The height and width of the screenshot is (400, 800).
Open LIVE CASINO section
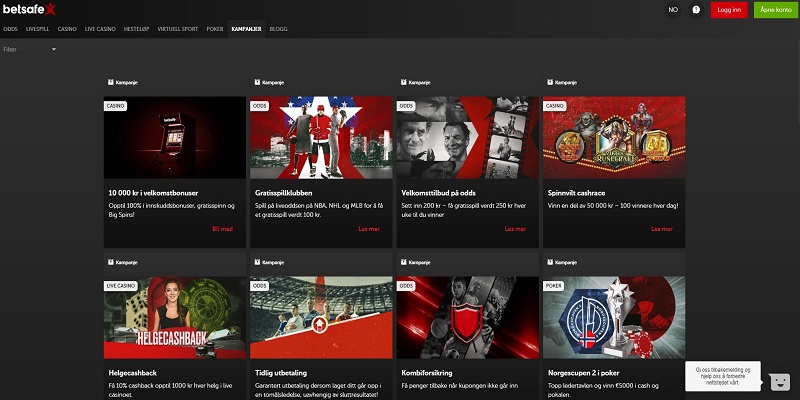coord(100,29)
